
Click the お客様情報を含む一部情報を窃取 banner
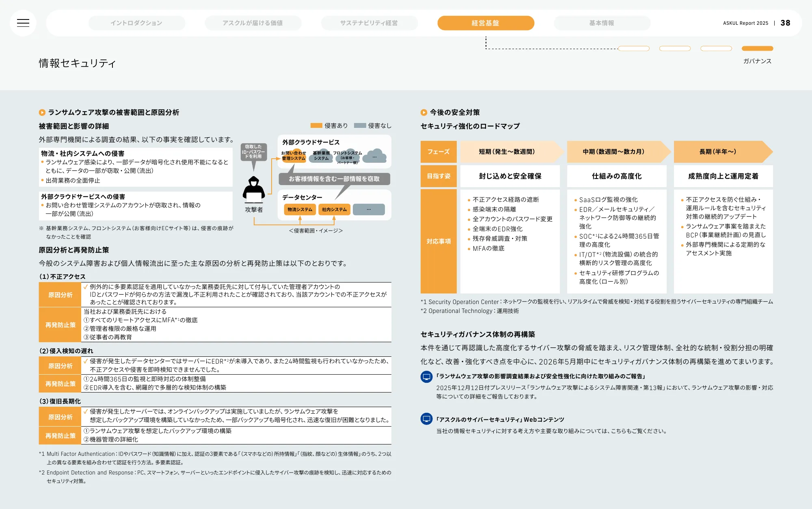[x=334, y=179]
